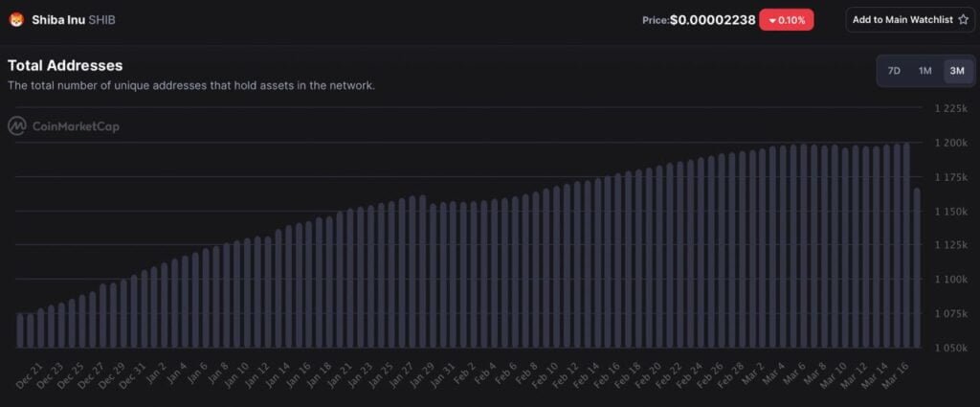The width and height of the screenshot is (980, 407).
Task: Click the bar above the Mar 6 label
Action: [804, 246]
